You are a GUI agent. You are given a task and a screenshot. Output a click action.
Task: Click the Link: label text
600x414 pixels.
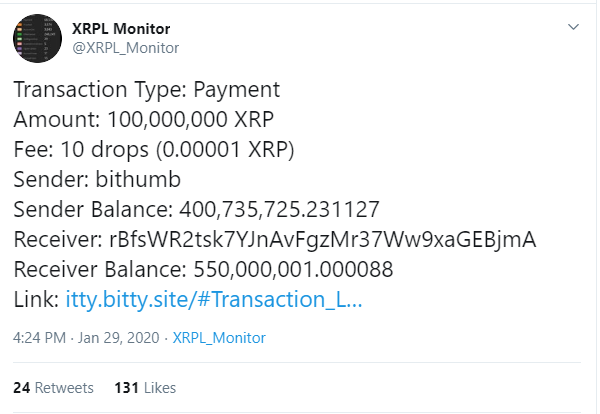36,299
